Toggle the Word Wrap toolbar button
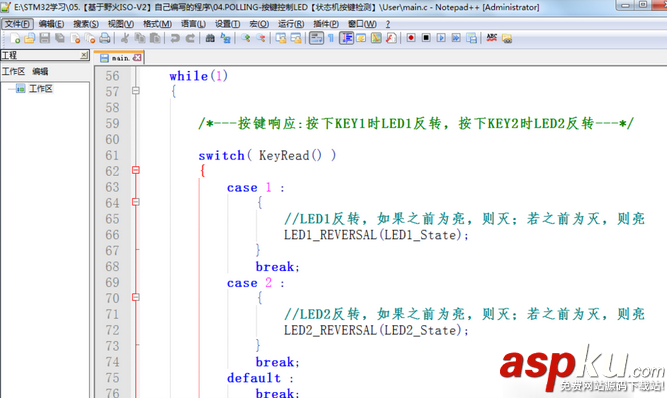This screenshot has height=398, width=670. (316, 38)
